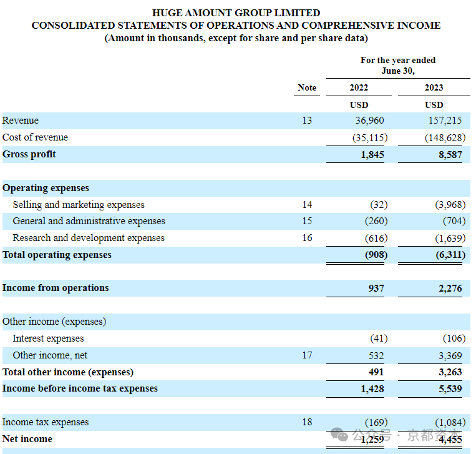Select Total other income (expenses) label
The width and height of the screenshot is (476, 454).
(x=68, y=372)
